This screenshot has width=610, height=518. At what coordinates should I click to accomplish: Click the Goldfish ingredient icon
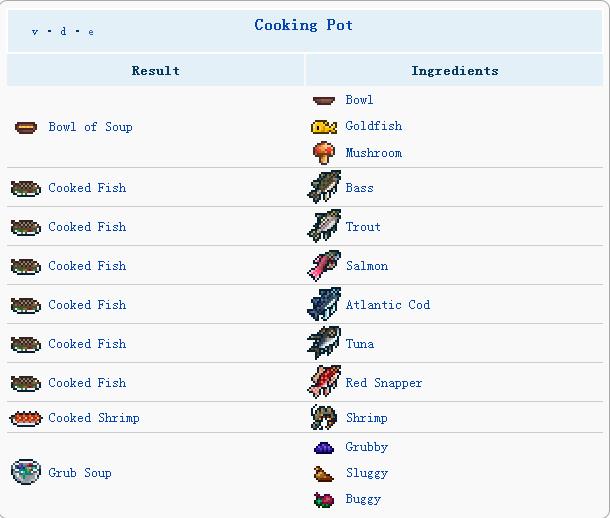click(324, 127)
